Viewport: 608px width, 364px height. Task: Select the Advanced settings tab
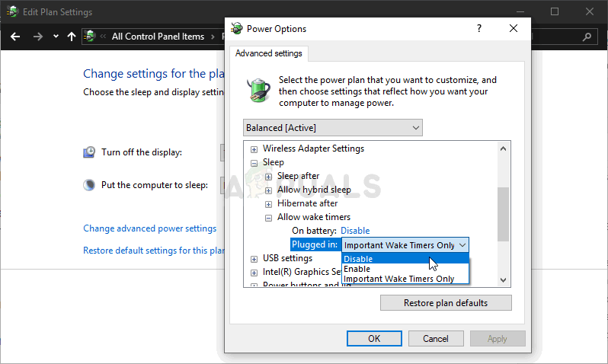pos(268,53)
